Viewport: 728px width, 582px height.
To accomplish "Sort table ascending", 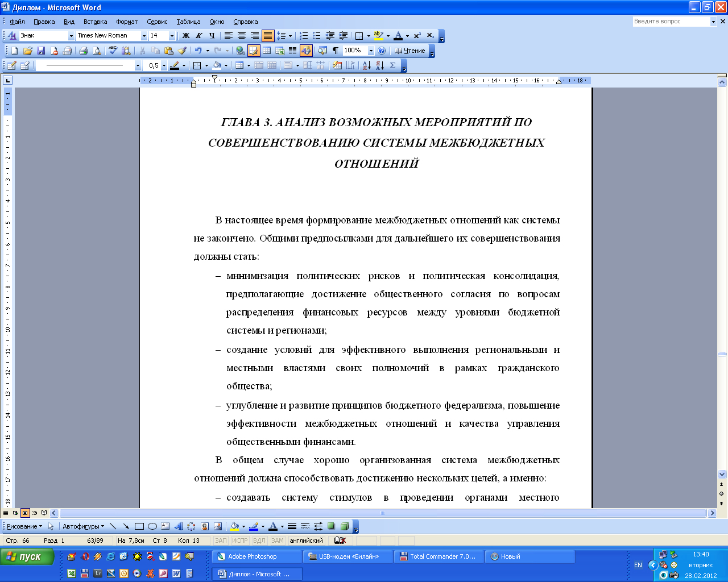I will click(x=367, y=65).
